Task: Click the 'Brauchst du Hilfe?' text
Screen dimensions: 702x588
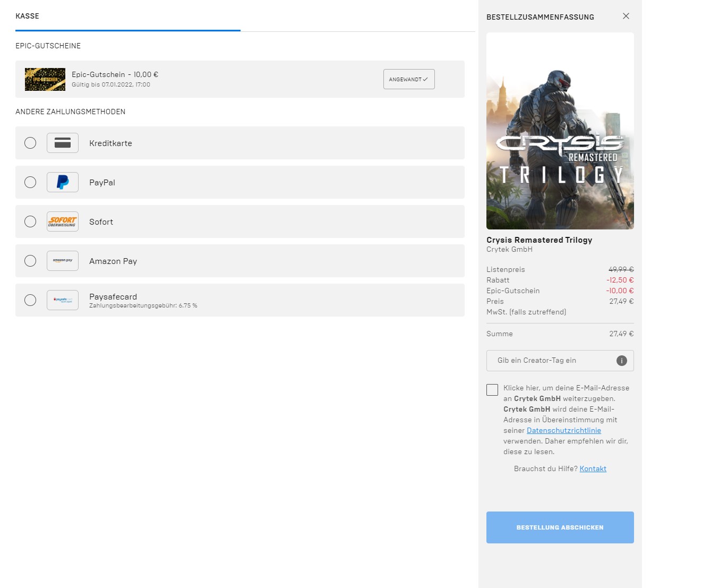Action: pyautogui.click(x=546, y=468)
